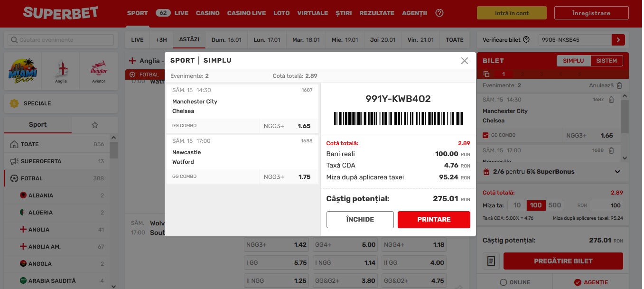Open the help question mark in top navigation
This screenshot has width=644, height=289.
tap(439, 13)
